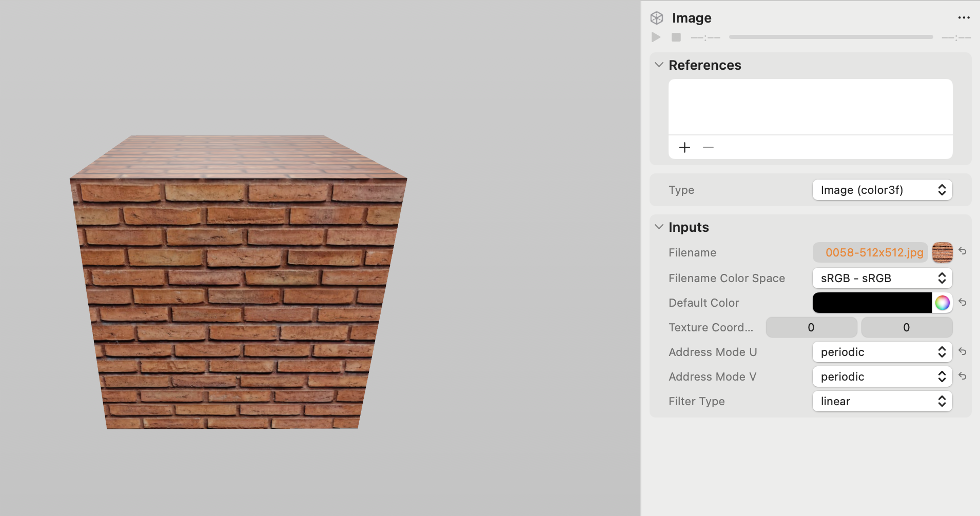Viewport: 980px width, 516px height.
Task: Click the Stop button next to Play
Action: [676, 37]
